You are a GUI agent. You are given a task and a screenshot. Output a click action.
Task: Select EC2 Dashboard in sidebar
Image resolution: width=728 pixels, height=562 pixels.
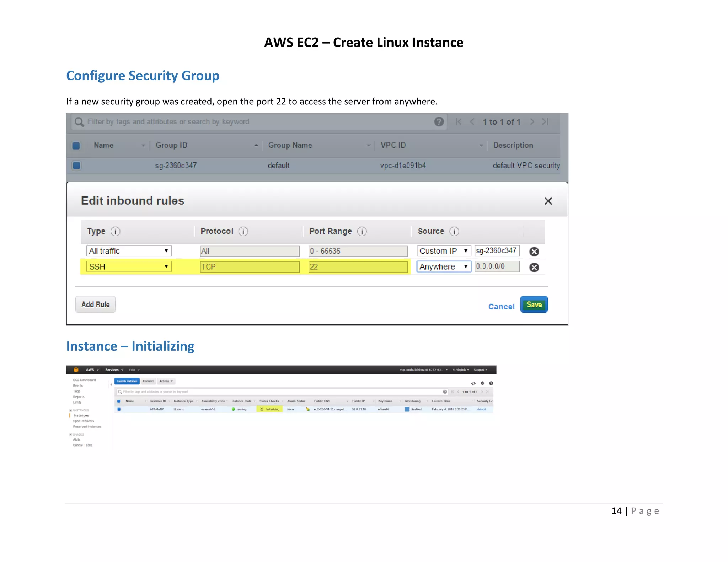(x=84, y=380)
